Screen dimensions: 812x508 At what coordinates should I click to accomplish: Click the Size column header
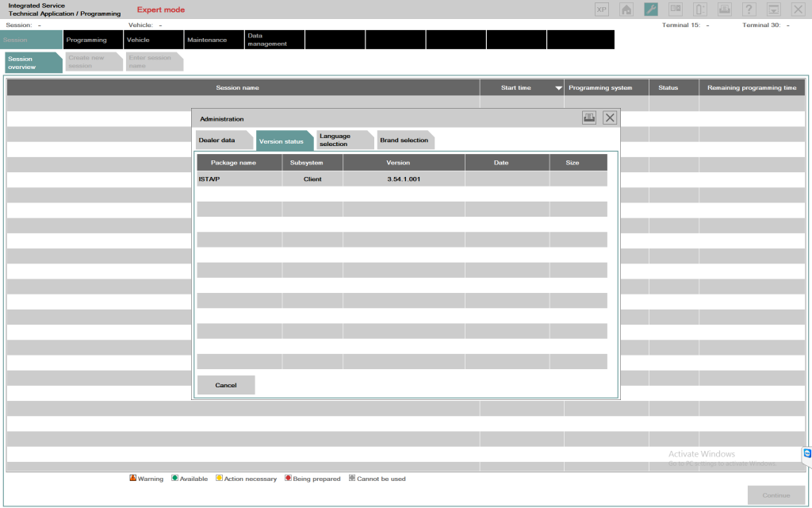pos(578,162)
